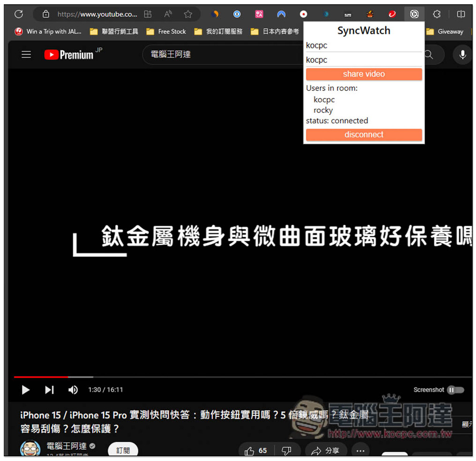The height and width of the screenshot is (461, 476).
Task: Like the video with thumbs up
Action: (x=256, y=451)
